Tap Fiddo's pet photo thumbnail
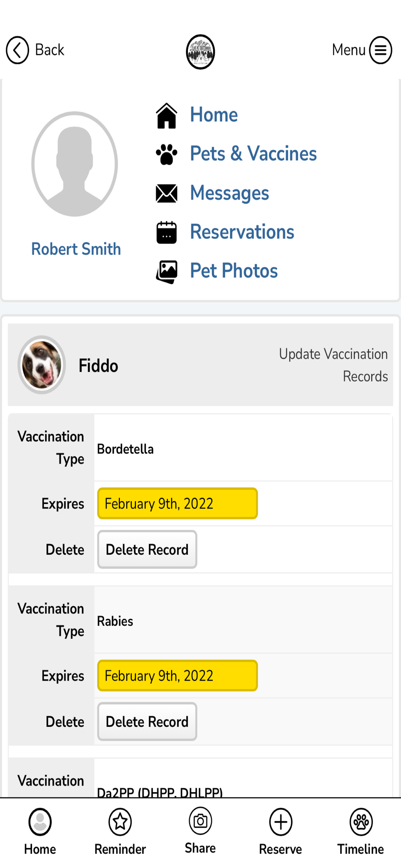401x868 pixels. (x=42, y=365)
